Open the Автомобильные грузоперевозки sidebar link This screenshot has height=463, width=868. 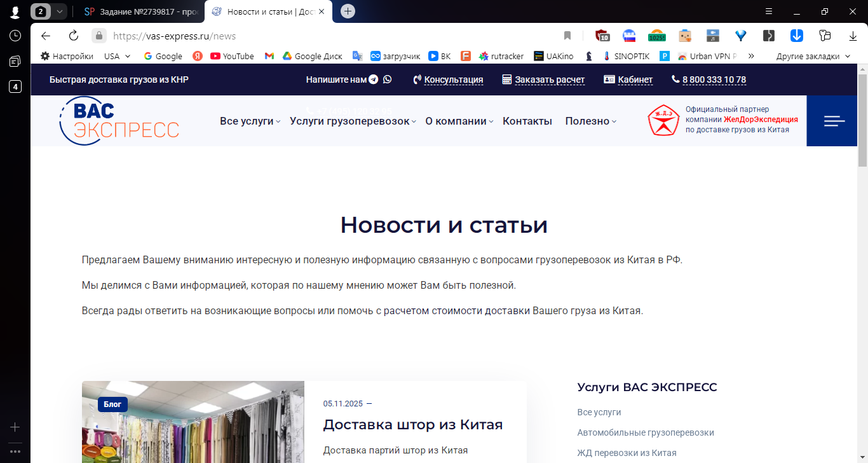point(646,432)
